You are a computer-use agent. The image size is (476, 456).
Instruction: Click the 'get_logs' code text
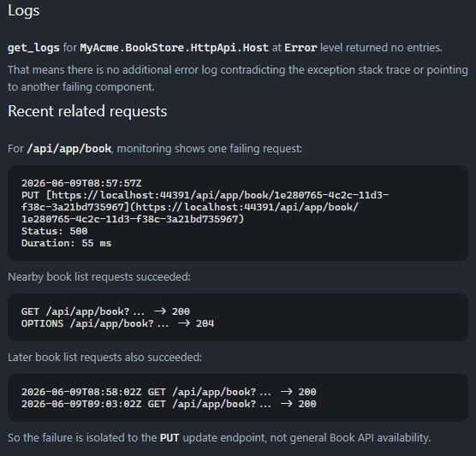33,48
